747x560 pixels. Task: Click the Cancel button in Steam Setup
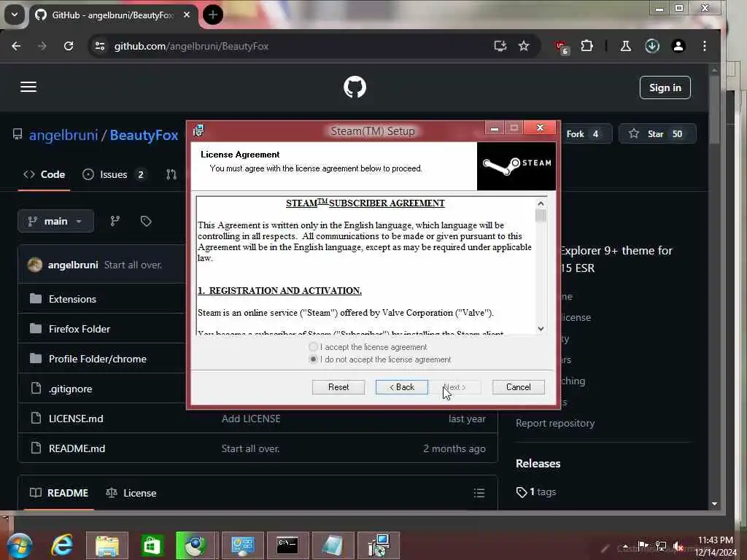click(x=519, y=387)
